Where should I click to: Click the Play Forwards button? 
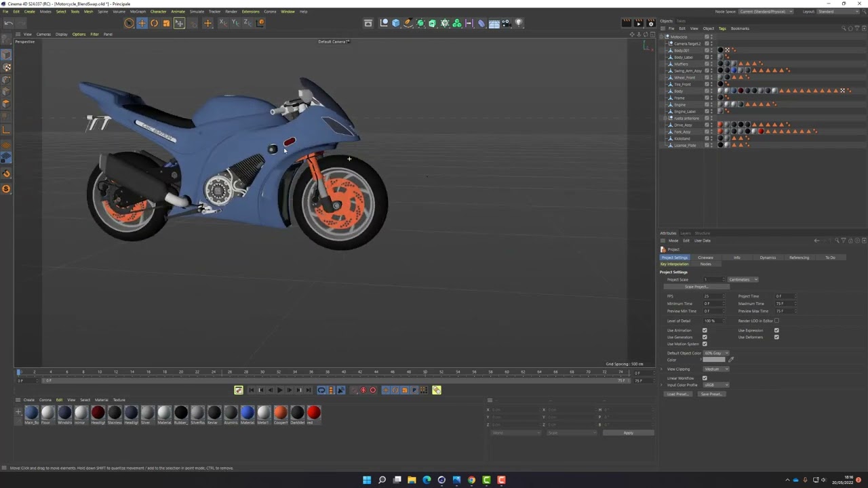pyautogui.click(x=279, y=390)
